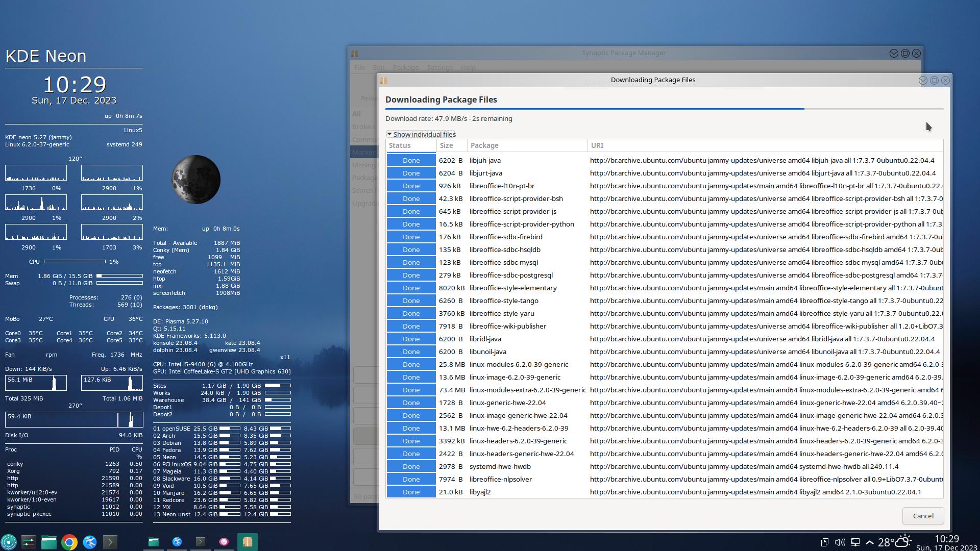
Task: Click the dialog's title bar package icon
Action: pos(384,80)
